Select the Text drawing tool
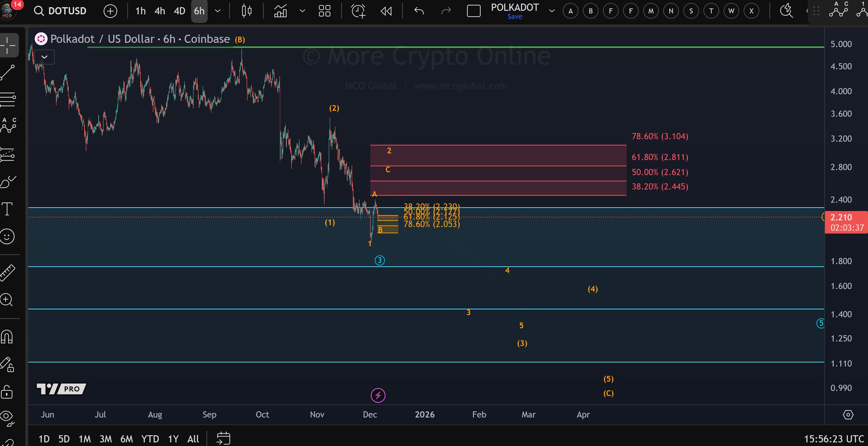 point(7,209)
